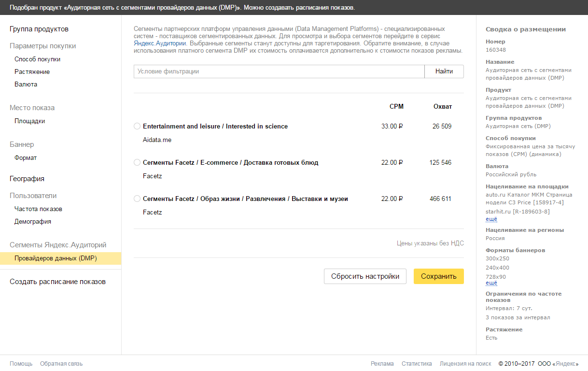Focus the Условие фильтрации input field
This screenshot has height=371, width=588.
[279, 71]
